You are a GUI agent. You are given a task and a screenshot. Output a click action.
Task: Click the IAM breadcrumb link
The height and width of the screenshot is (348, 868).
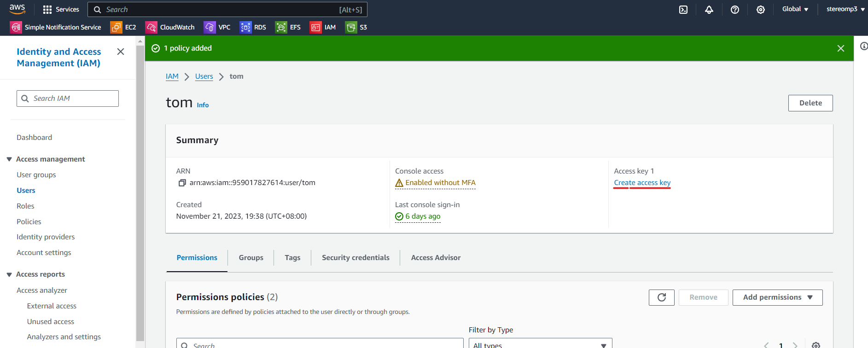tap(172, 76)
